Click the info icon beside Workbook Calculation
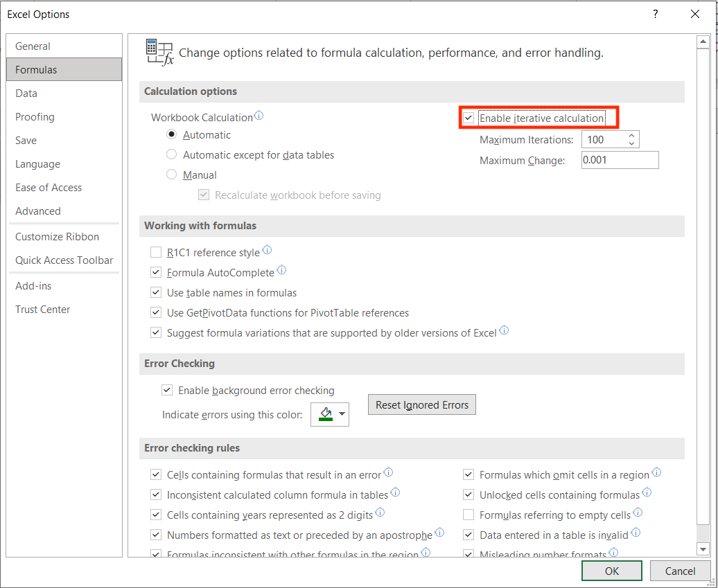The height and width of the screenshot is (588, 718). coord(259,116)
